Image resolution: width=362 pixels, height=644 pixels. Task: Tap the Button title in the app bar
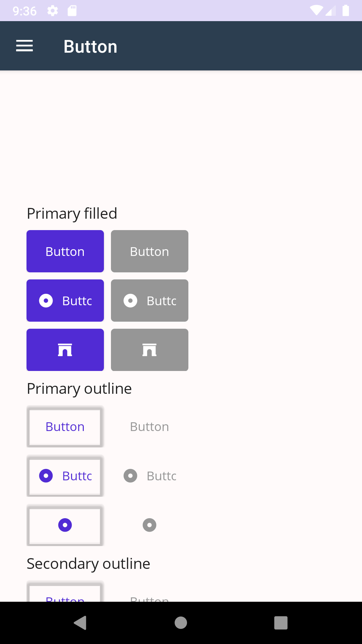[x=90, y=46]
